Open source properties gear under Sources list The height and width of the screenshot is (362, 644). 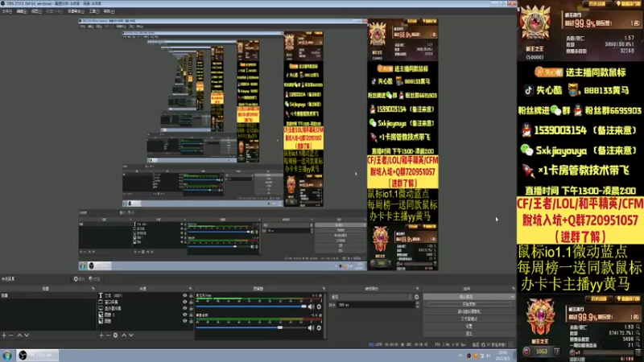pyautogui.click(x=116, y=335)
